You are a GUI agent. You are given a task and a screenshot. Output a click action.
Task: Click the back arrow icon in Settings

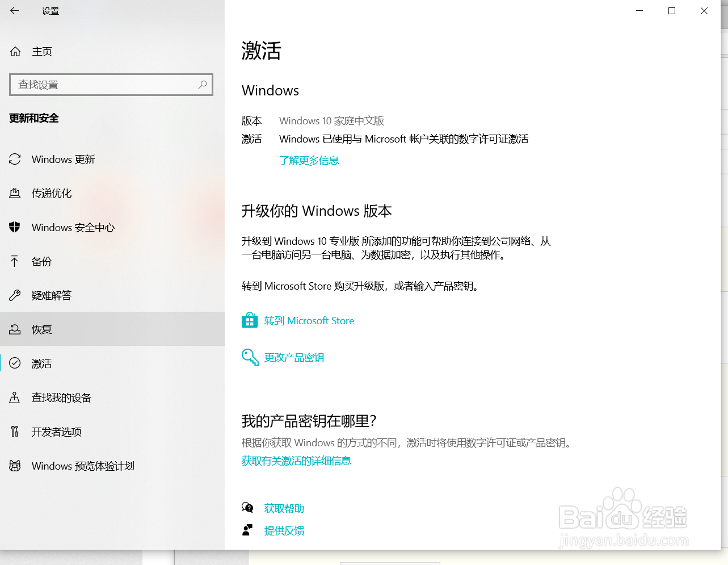click(x=15, y=11)
